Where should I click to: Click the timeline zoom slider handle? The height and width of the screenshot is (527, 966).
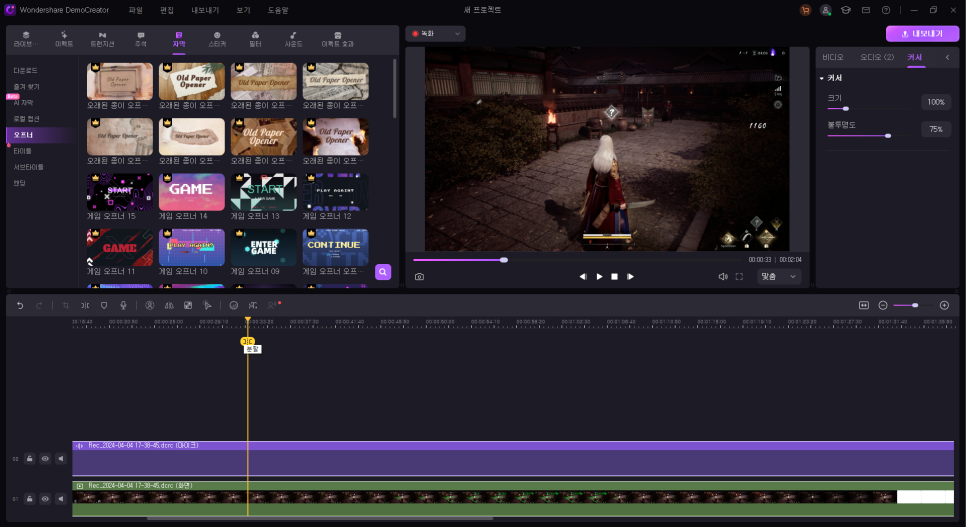[915, 305]
